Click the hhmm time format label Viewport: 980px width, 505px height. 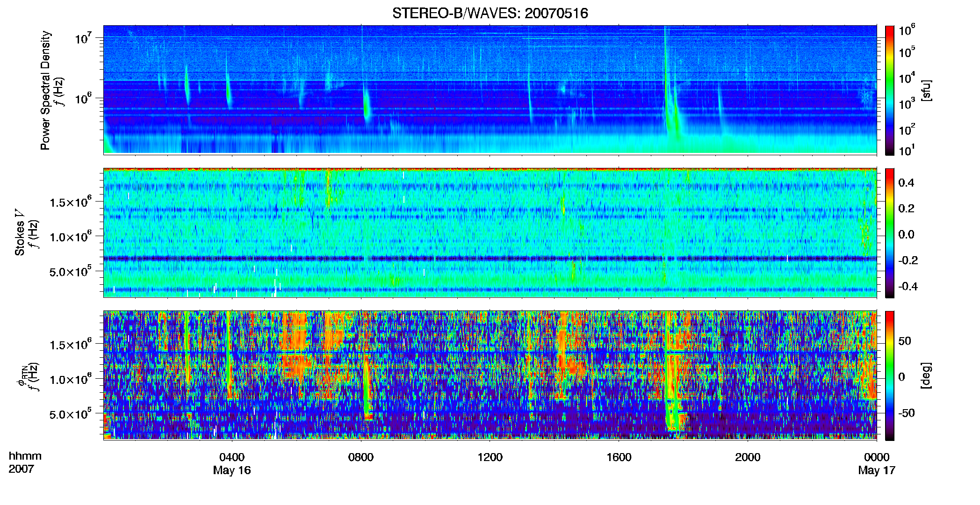click(25, 456)
